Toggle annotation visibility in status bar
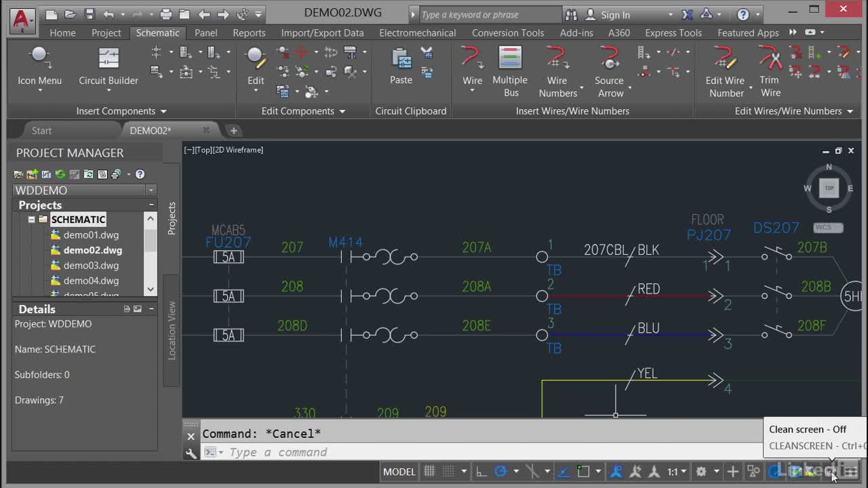 pyautogui.click(x=616, y=472)
